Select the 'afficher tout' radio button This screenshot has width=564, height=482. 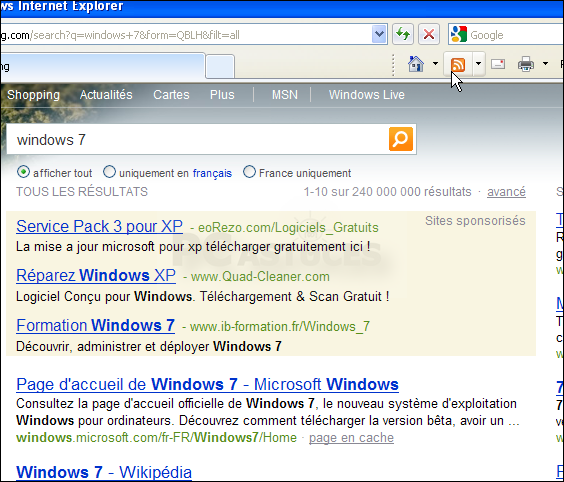[23, 172]
